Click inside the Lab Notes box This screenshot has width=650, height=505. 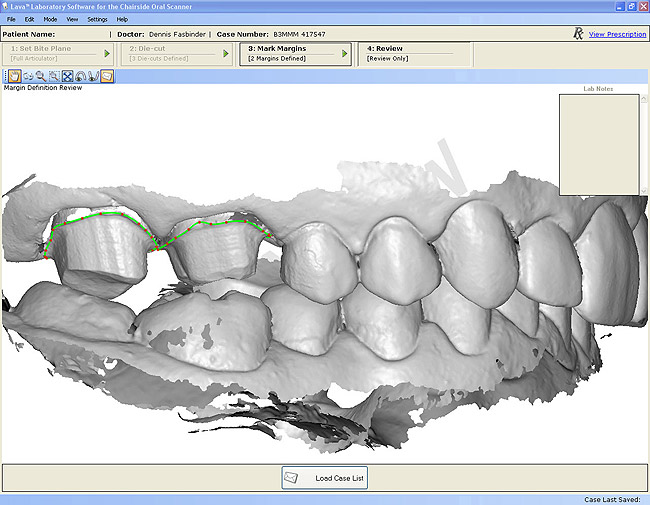coord(598,145)
